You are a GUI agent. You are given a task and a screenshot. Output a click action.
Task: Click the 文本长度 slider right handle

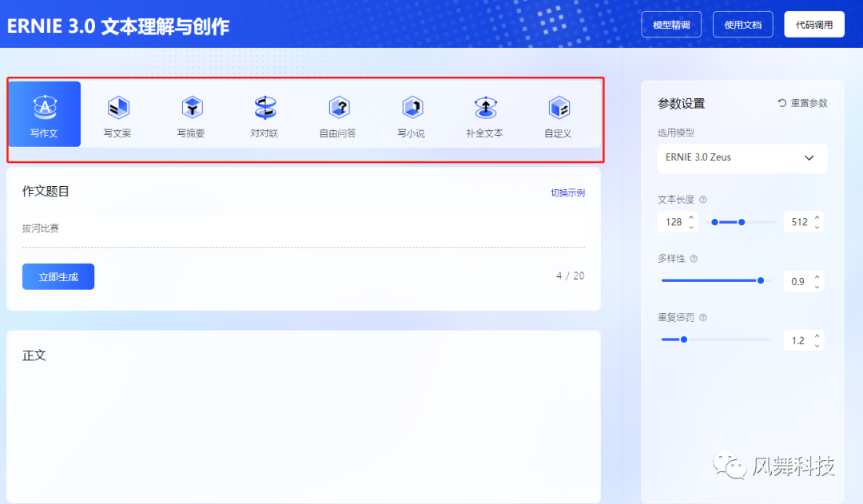[x=742, y=222]
